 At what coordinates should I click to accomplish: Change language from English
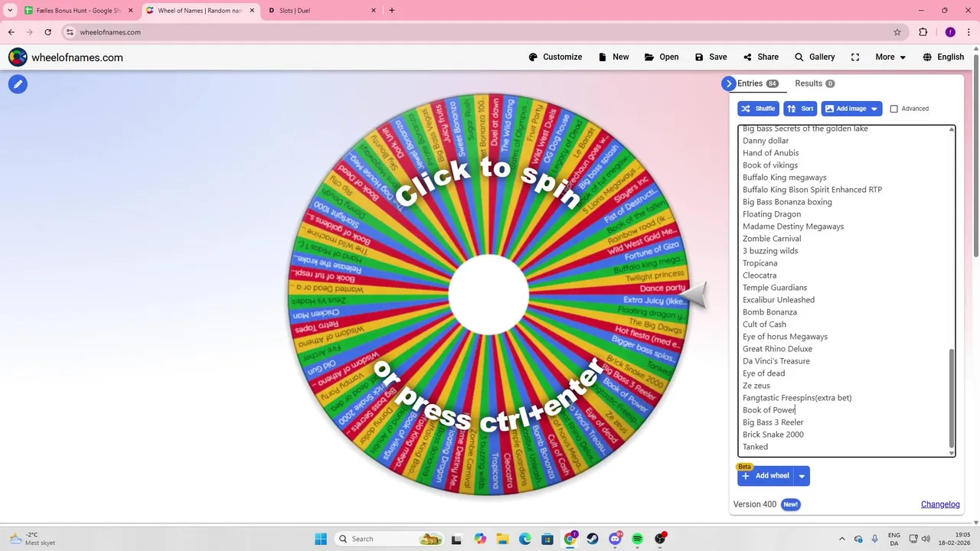[x=943, y=57]
